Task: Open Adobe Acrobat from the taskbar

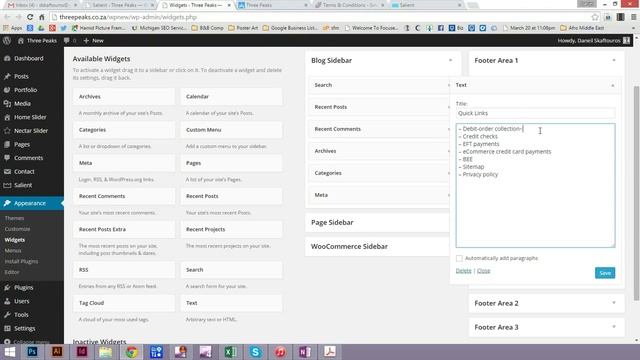Action: 330,351
